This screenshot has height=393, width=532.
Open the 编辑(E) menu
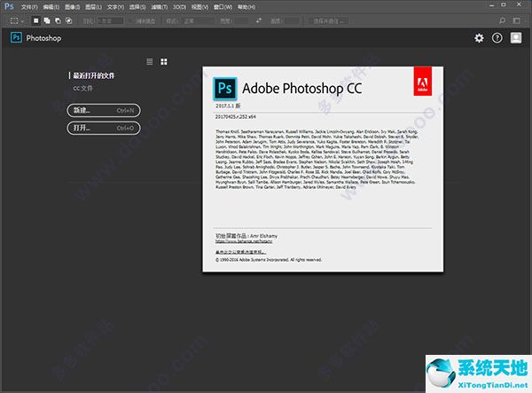pos(51,7)
